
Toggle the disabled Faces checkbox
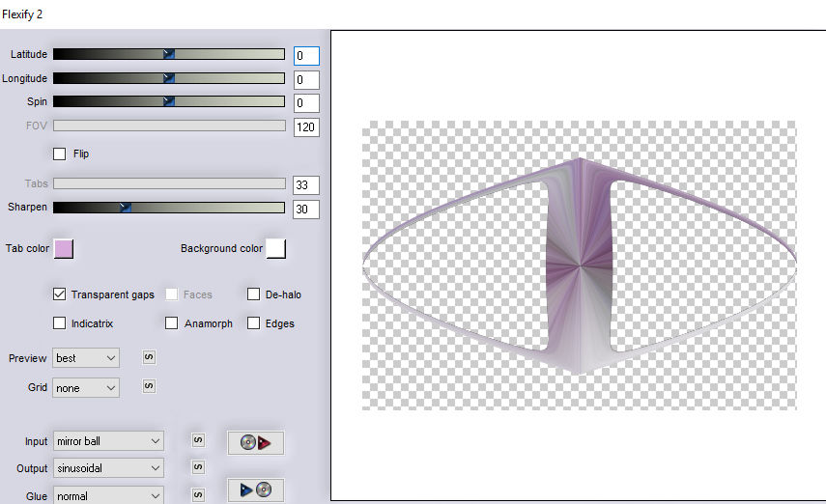[171, 294]
